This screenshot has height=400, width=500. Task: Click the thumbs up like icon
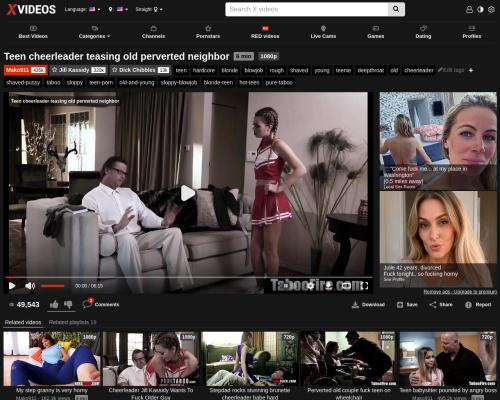pyautogui.click(x=54, y=304)
